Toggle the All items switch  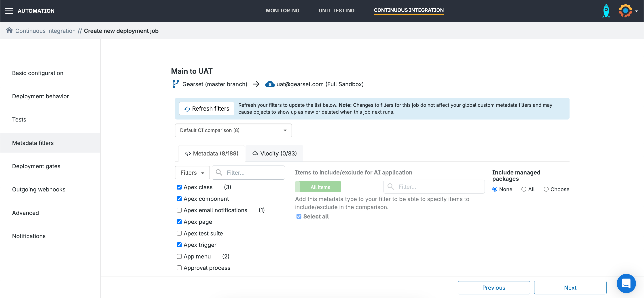318,187
